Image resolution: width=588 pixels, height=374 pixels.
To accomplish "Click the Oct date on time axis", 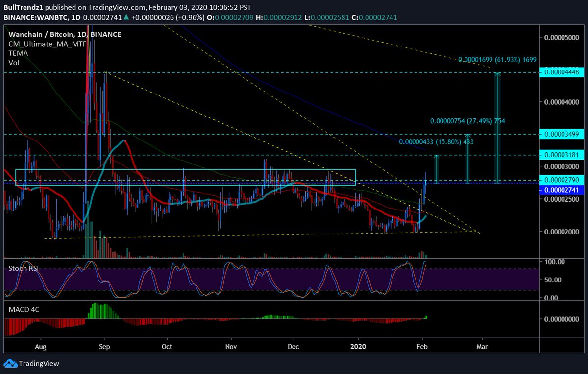I will pos(167,347).
